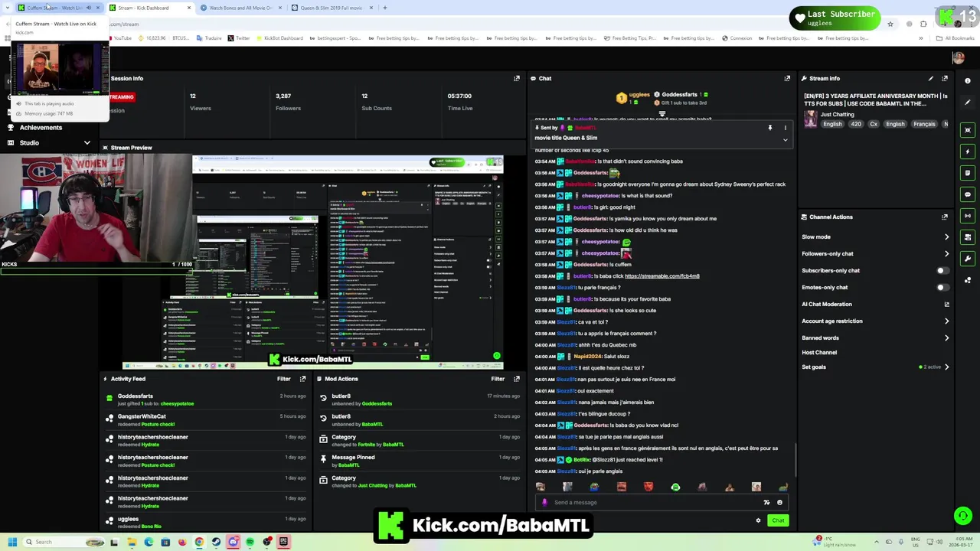This screenshot has width=980, height=551.
Task: Open the green support headset button
Action: (963, 516)
